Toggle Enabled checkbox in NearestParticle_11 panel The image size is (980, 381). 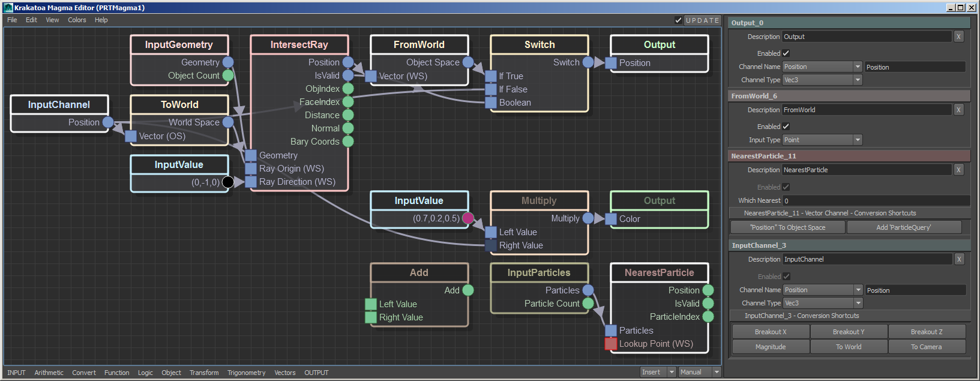[x=786, y=187]
